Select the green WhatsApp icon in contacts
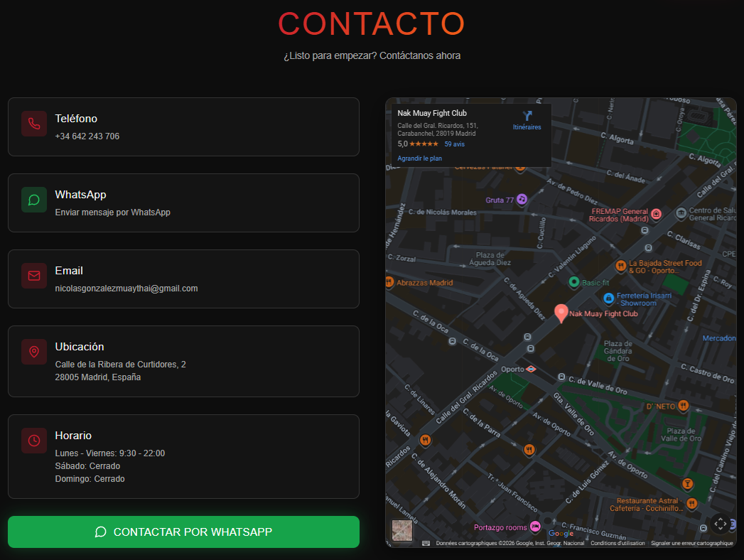Image resolution: width=744 pixels, height=560 pixels. click(33, 200)
